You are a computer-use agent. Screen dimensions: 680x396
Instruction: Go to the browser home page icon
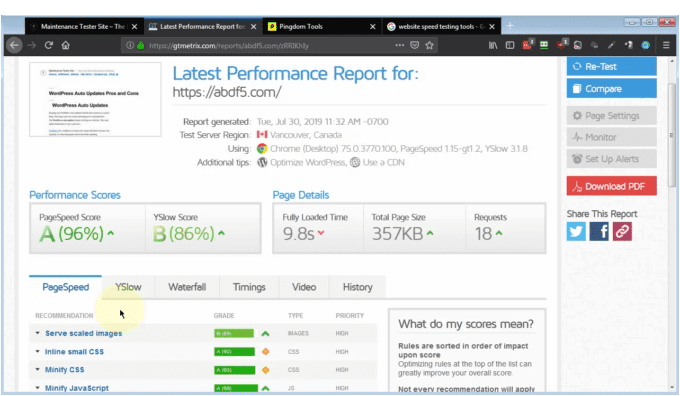65,45
